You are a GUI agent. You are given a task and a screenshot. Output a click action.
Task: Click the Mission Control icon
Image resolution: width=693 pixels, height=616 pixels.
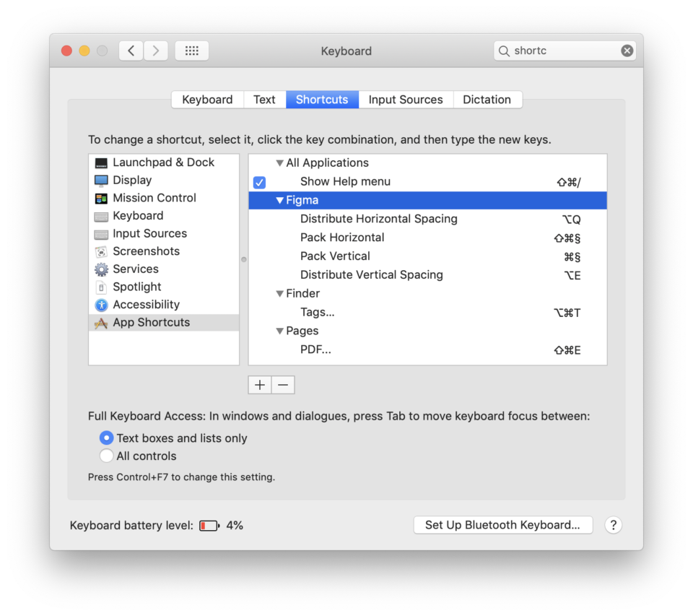point(101,199)
